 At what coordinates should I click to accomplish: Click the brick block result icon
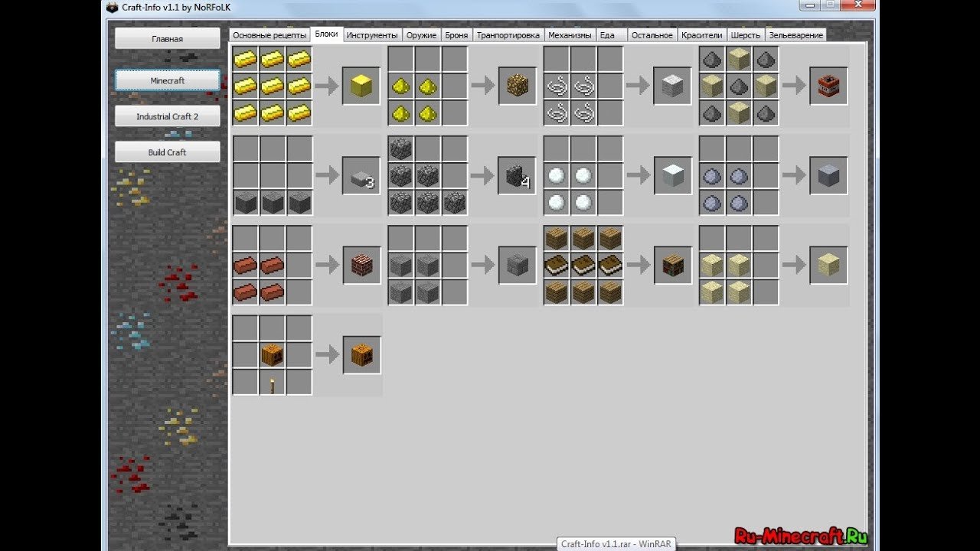361,266
